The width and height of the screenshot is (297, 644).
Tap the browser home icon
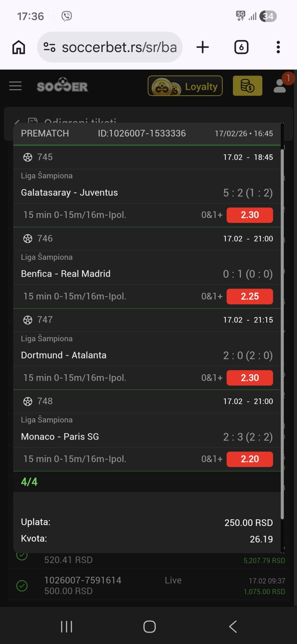point(19,47)
